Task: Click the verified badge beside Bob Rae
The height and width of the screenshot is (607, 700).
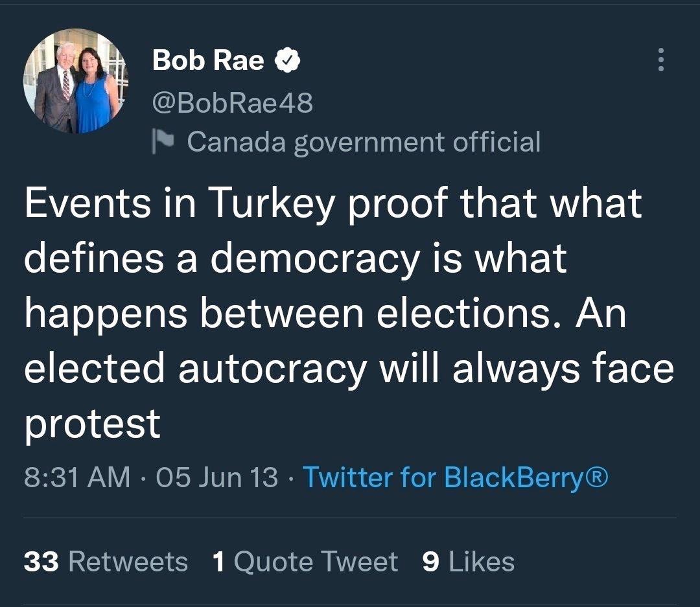Action: tap(286, 60)
